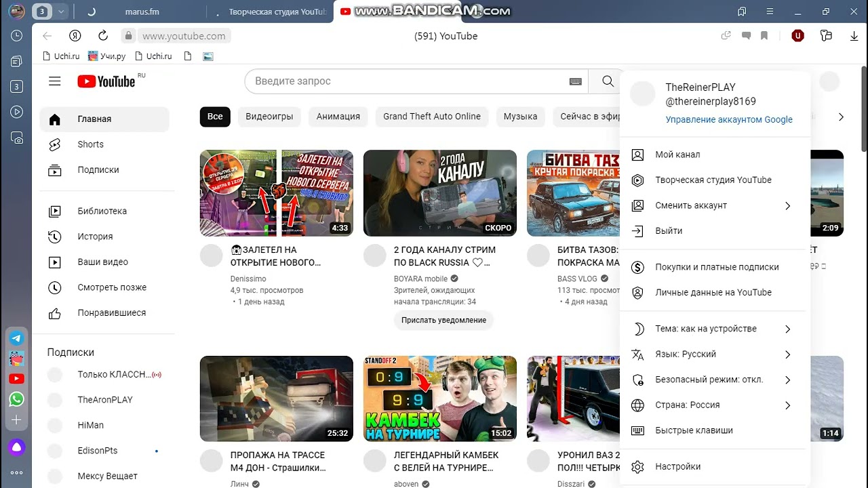Select the Все category chip

coord(215,117)
